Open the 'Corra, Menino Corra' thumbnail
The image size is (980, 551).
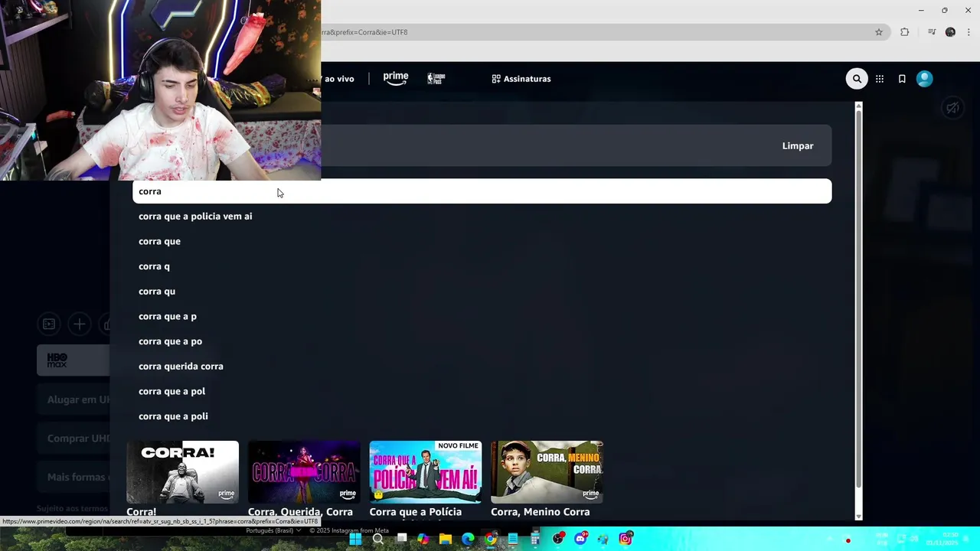coord(547,471)
